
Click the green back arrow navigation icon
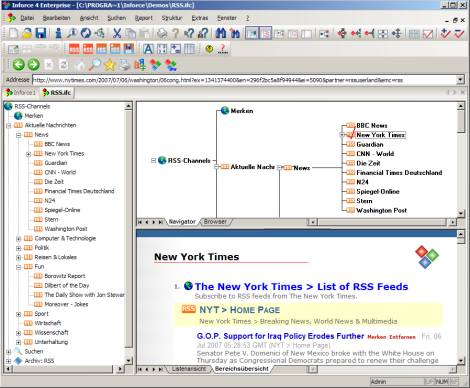tap(19, 65)
